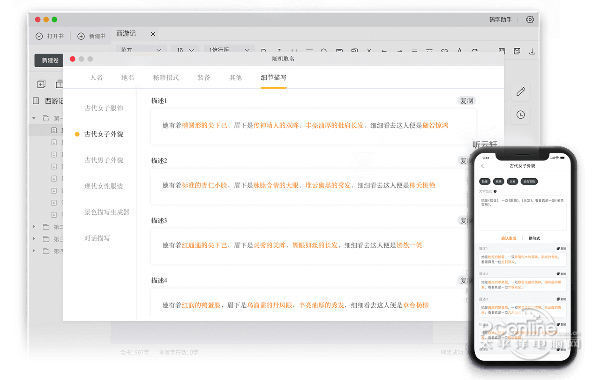Click the 描述1 description text box
This screenshot has height=380, width=600.
[313, 126]
